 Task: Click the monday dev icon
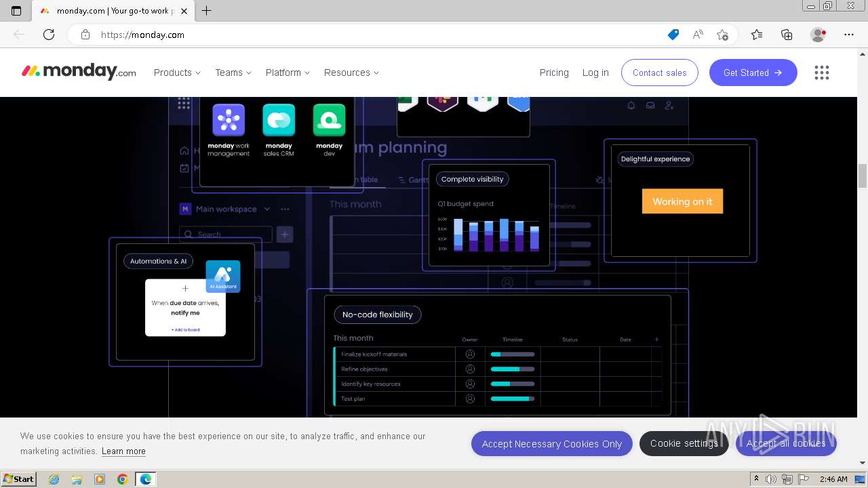329,120
